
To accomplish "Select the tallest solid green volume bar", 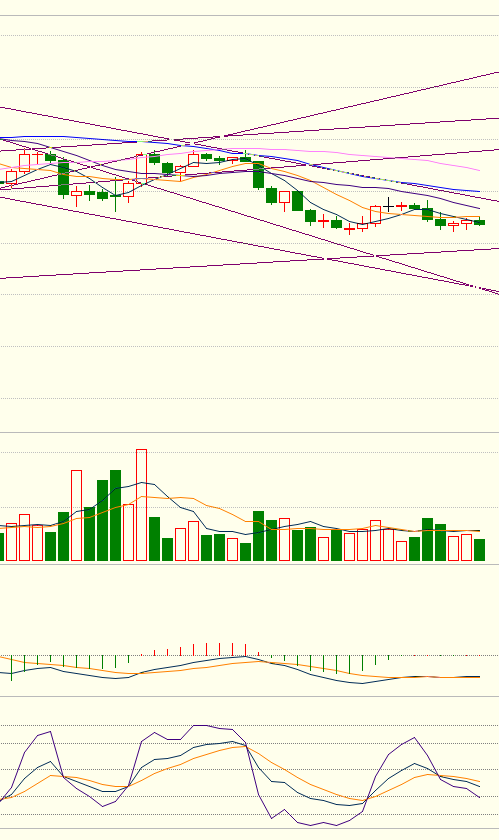I will [115, 515].
